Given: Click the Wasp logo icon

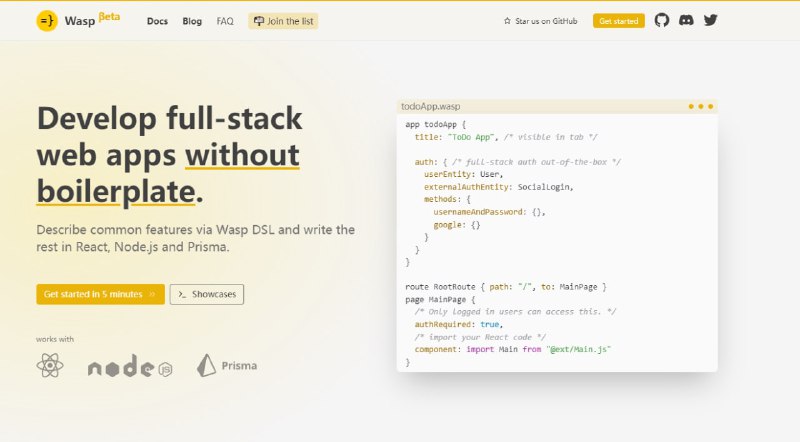Looking at the screenshot, I should [46, 21].
